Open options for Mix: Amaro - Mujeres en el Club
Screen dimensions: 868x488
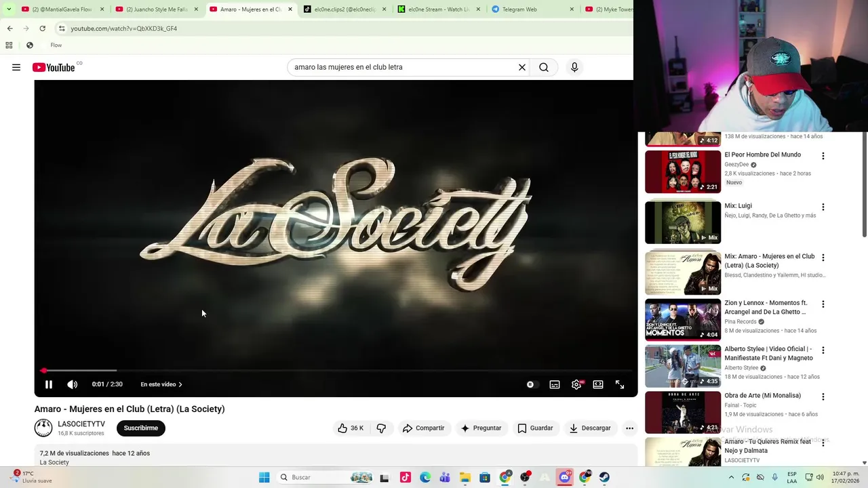pos(823,258)
